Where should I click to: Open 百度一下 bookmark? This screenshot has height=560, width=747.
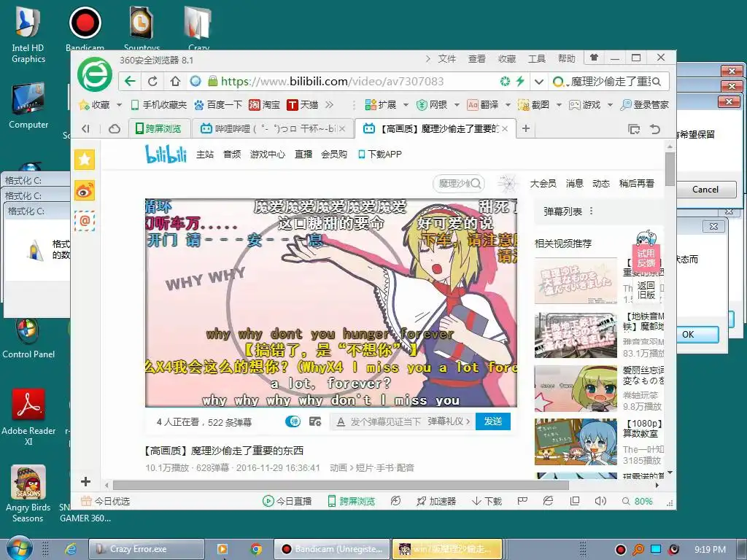point(218,105)
